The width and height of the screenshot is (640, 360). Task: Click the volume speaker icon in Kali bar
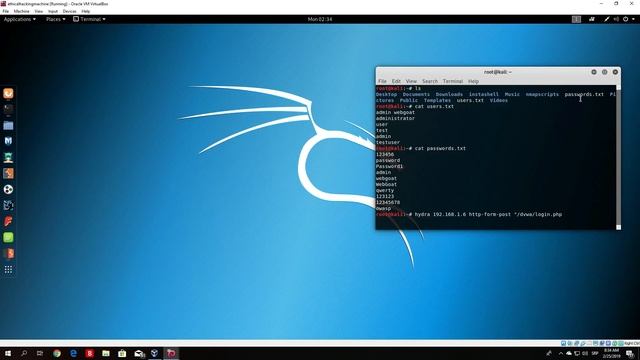616,19
